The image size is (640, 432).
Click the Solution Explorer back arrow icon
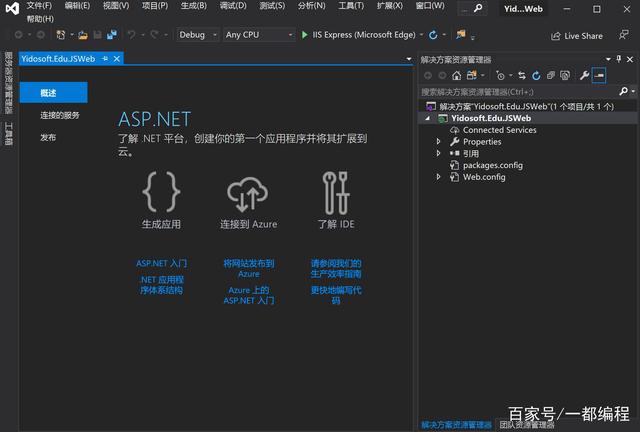coord(428,76)
